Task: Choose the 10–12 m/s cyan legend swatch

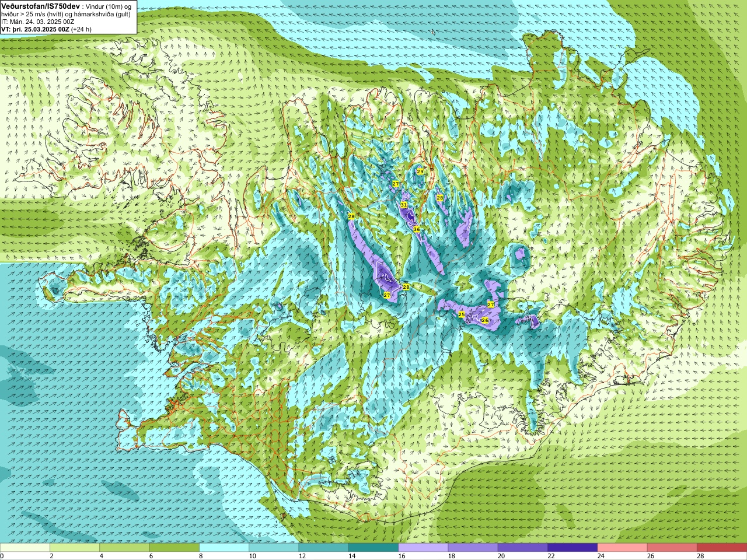Action: point(274,548)
